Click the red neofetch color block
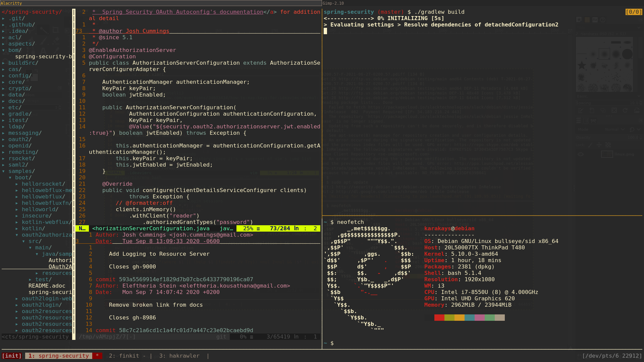Viewport: 644px width, 362px height. tap(439, 318)
